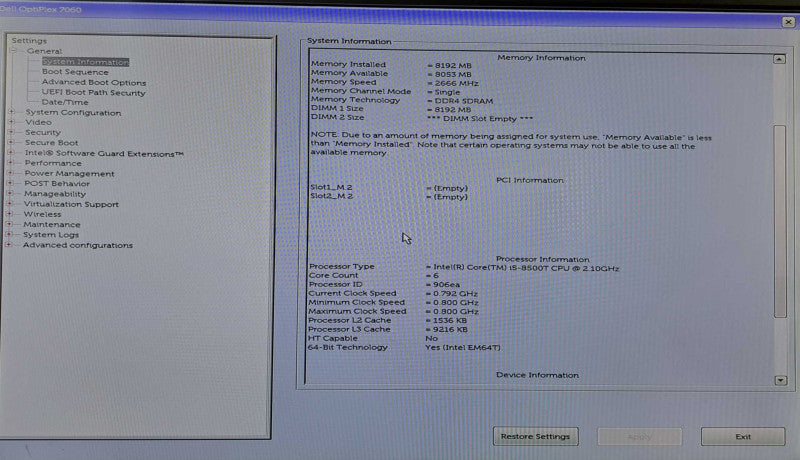Expand the Advanced configurations node
800x460 pixels.
pyautogui.click(x=8, y=245)
